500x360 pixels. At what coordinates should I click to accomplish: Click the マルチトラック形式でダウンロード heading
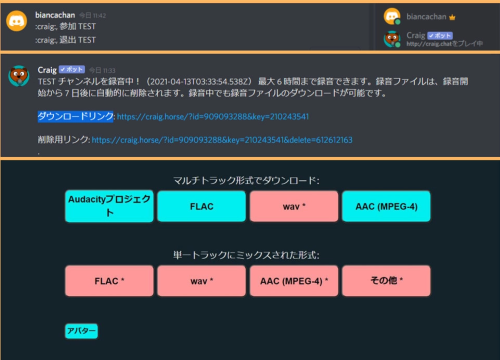246,181
